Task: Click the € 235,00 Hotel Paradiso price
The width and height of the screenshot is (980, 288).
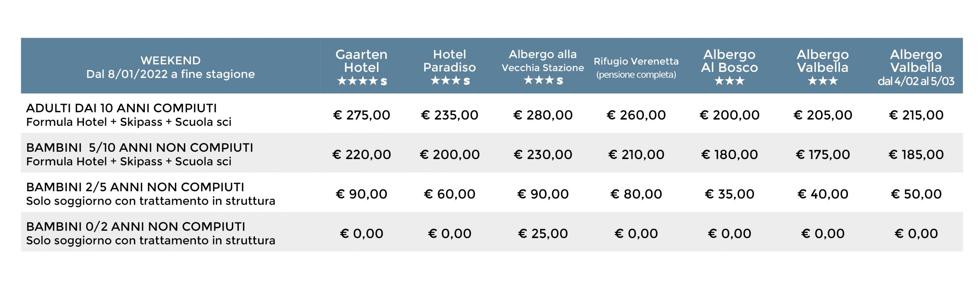Action: (x=449, y=115)
